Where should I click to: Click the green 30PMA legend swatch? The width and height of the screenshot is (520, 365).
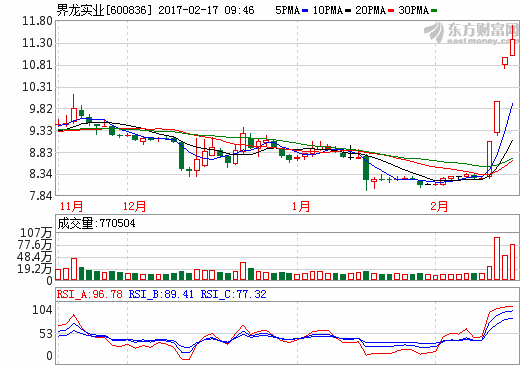(x=434, y=11)
